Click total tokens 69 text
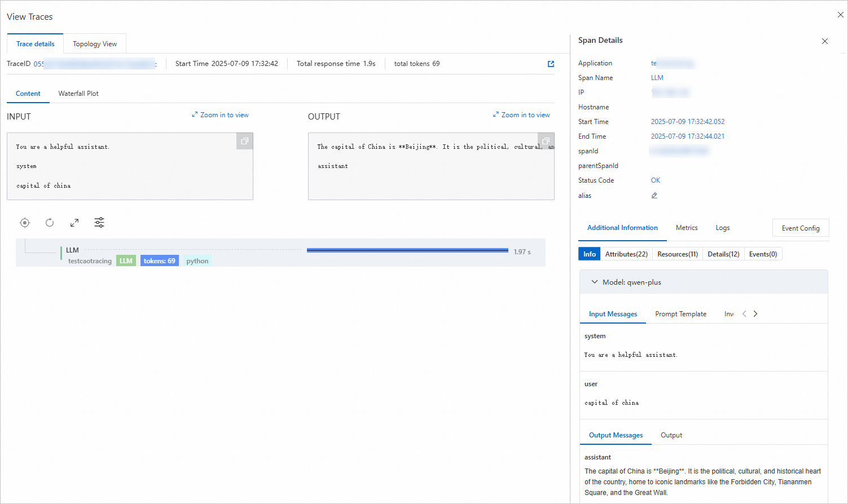848x504 pixels. tap(417, 64)
